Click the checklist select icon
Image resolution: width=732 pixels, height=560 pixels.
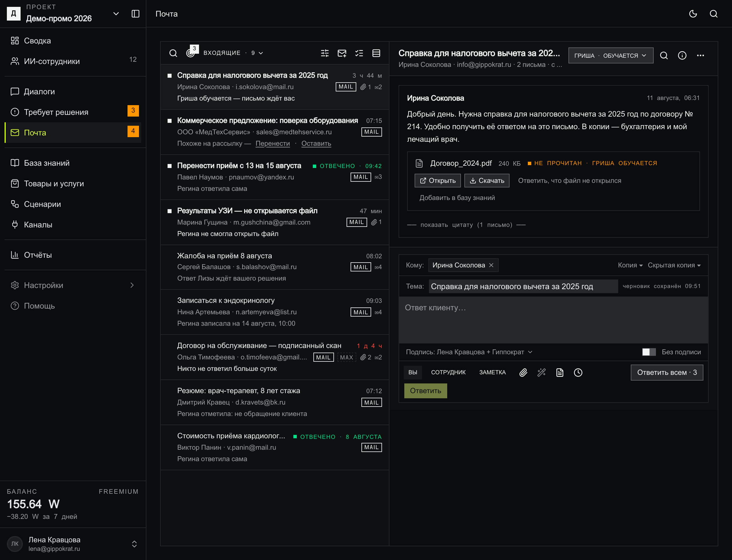coord(359,53)
